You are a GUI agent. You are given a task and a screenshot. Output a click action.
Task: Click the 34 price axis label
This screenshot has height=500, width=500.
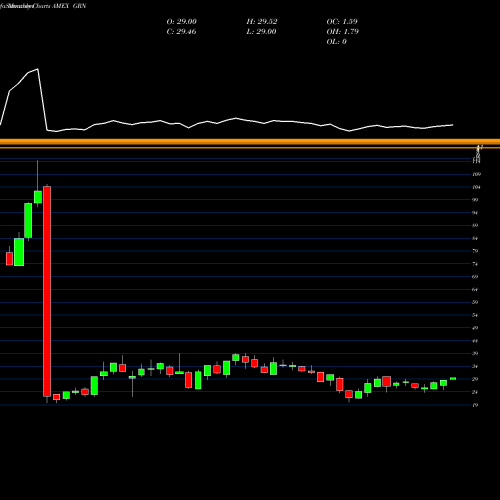point(475,366)
